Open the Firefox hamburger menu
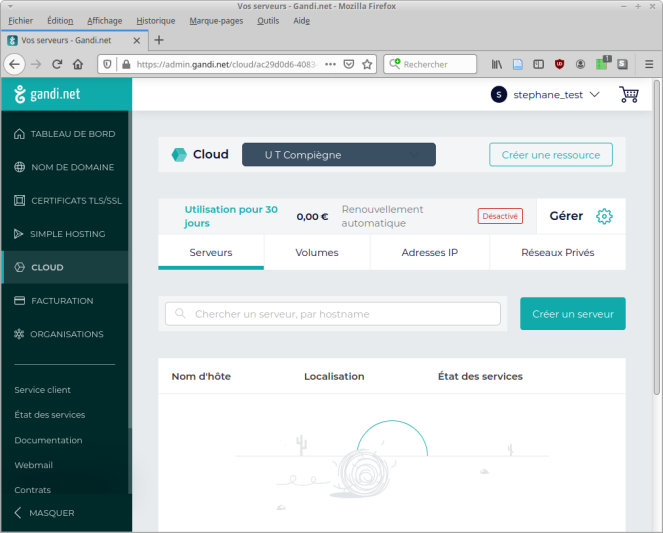This screenshot has width=663, height=533. point(649,64)
